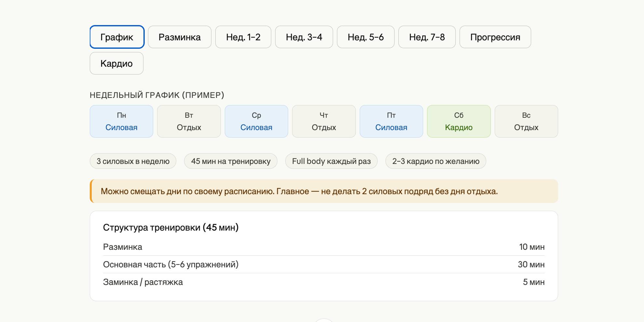
Task: Click the Ср Силовая day card
Action: click(256, 121)
